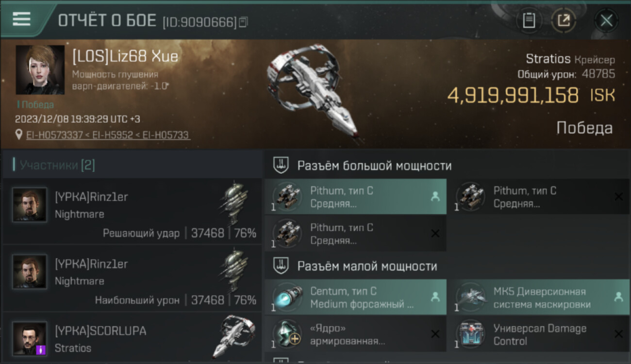Select Centum type C Medium afterburner module
The height and width of the screenshot is (364, 631).
355,297
